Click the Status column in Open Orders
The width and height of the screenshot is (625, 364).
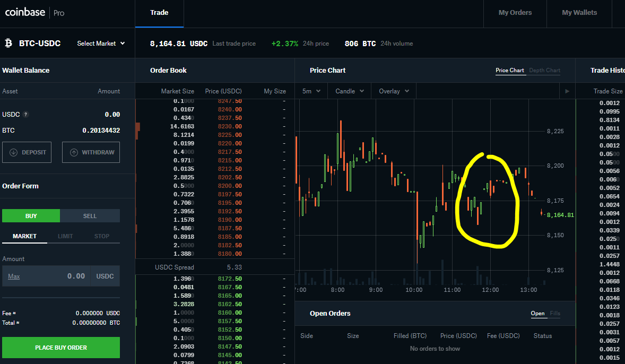click(542, 336)
